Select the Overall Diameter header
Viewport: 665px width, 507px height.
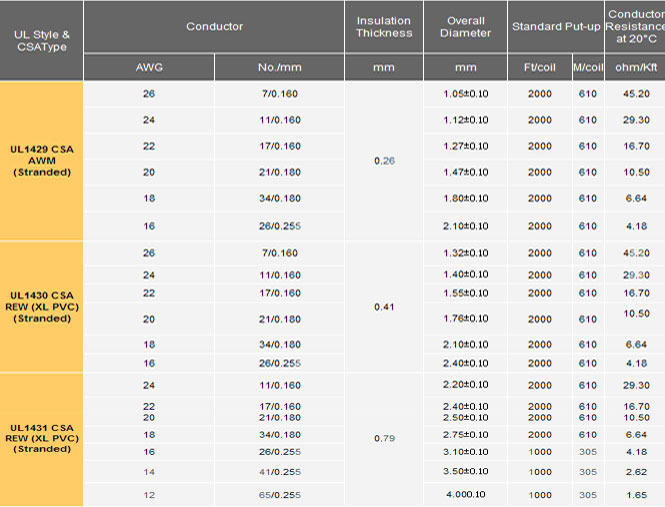coord(465,27)
